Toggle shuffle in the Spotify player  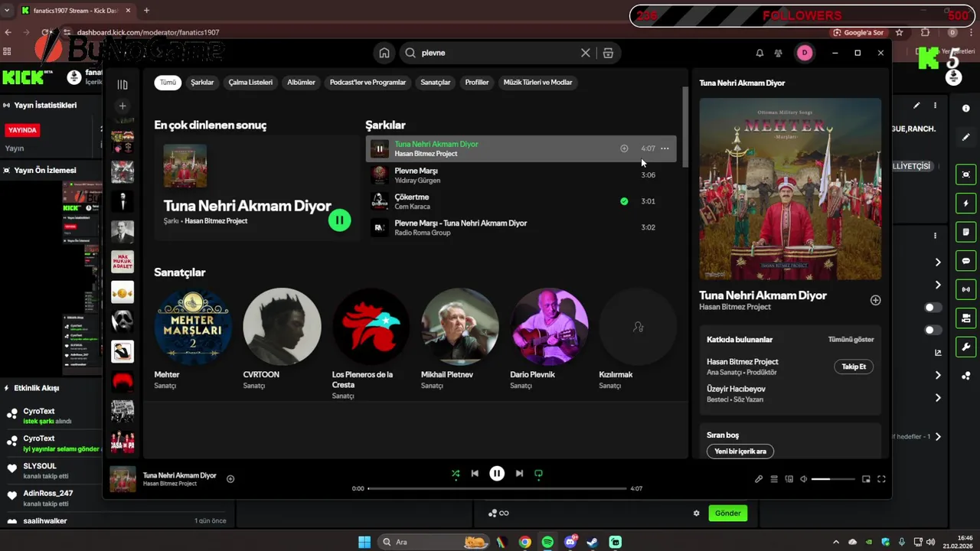(456, 474)
